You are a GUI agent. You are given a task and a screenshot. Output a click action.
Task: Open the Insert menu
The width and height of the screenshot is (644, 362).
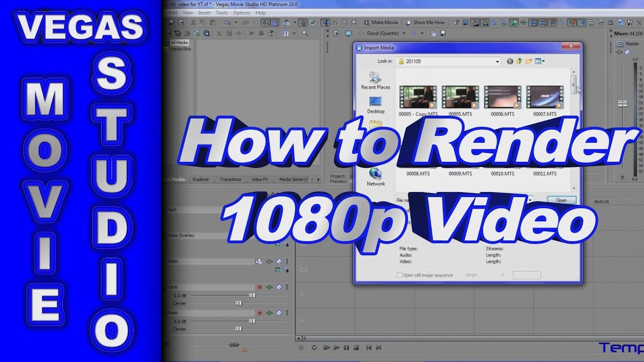coord(204,13)
